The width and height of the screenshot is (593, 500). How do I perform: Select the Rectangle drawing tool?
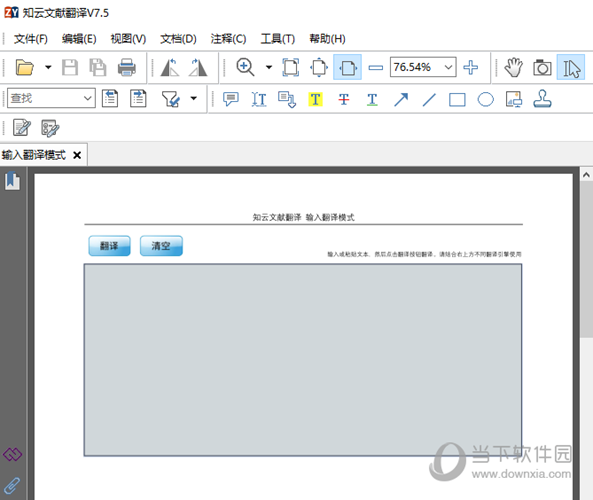(457, 100)
